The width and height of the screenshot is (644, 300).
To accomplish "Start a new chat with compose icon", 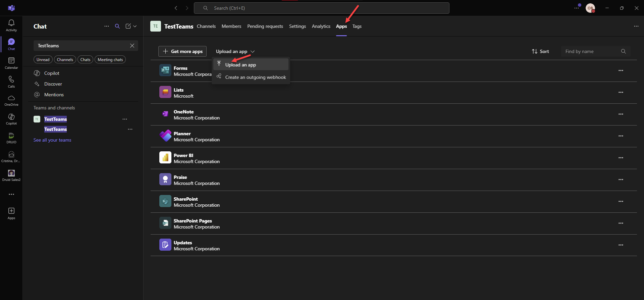I will coord(128,26).
